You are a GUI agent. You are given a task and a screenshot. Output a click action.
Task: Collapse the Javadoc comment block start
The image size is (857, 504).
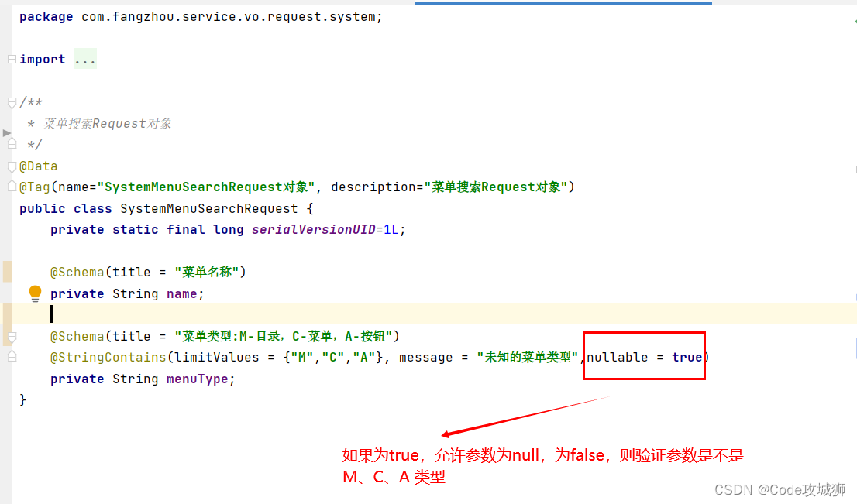pos(12,101)
